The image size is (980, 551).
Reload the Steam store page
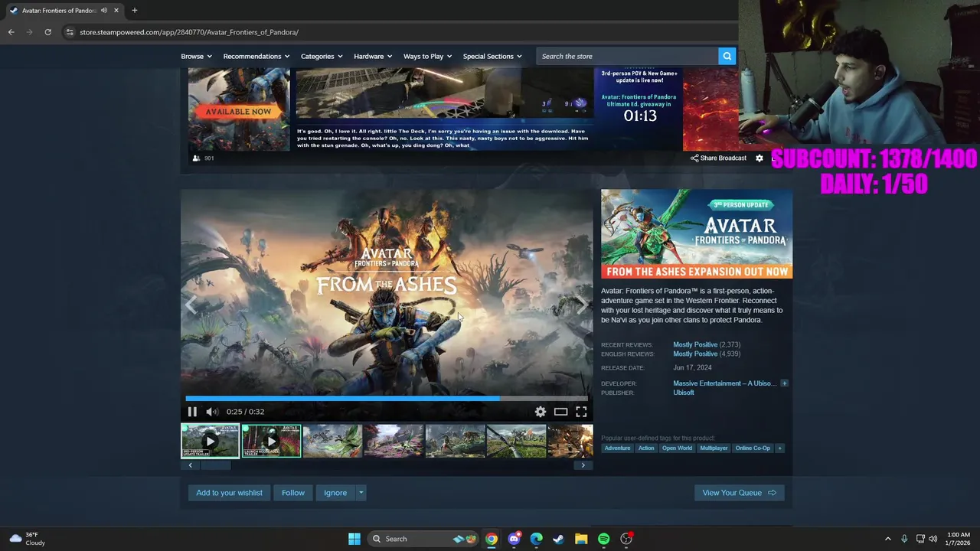pos(47,32)
